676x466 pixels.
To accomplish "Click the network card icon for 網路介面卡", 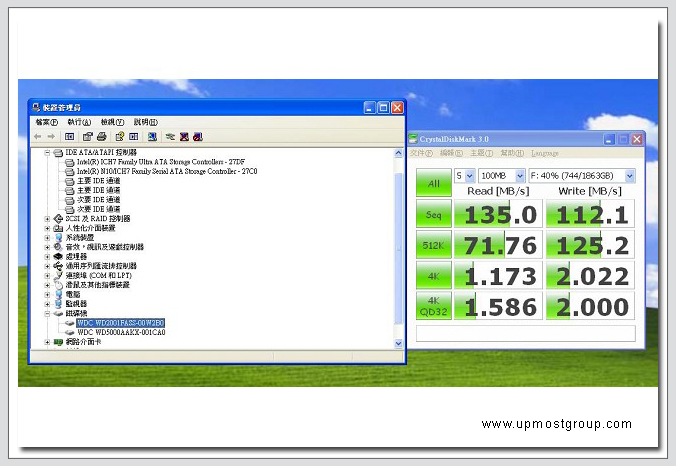I will 58,342.
